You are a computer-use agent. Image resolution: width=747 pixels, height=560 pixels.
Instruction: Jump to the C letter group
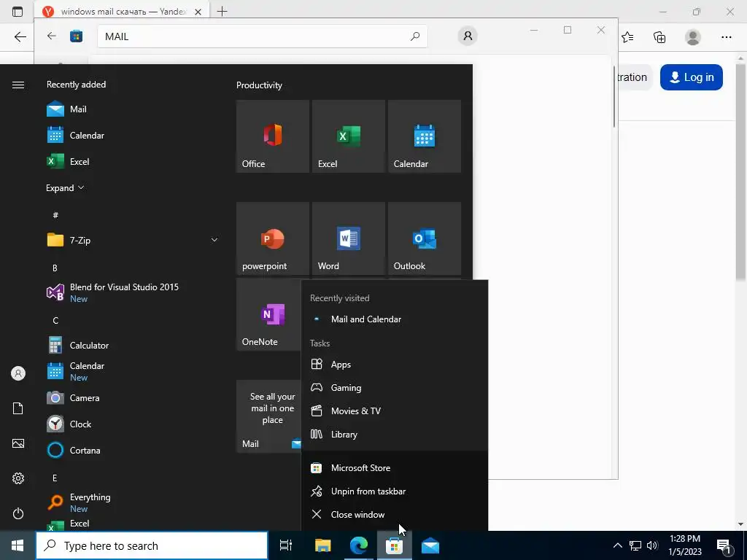point(55,321)
